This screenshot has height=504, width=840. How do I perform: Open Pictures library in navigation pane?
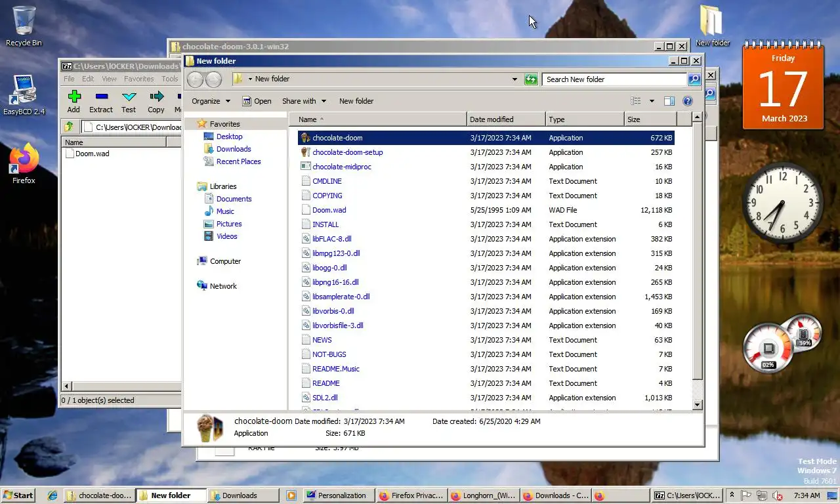229,224
